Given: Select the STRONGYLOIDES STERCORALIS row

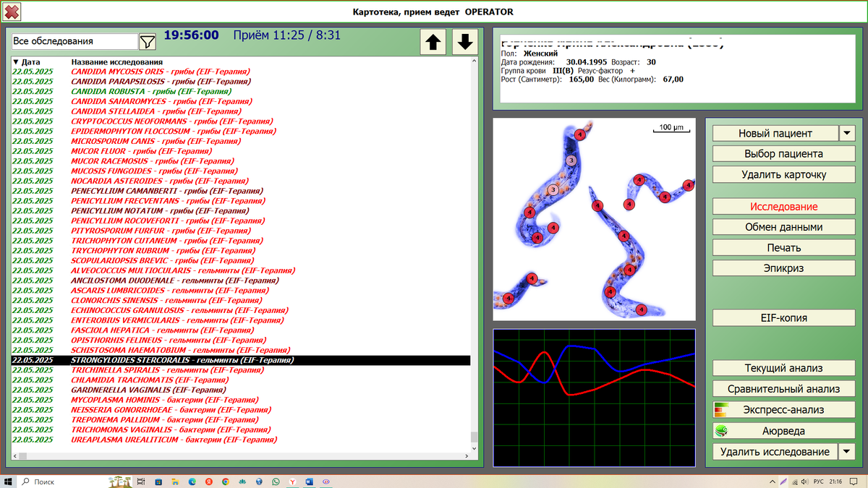Looking at the screenshot, I should click(x=240, y=360).
